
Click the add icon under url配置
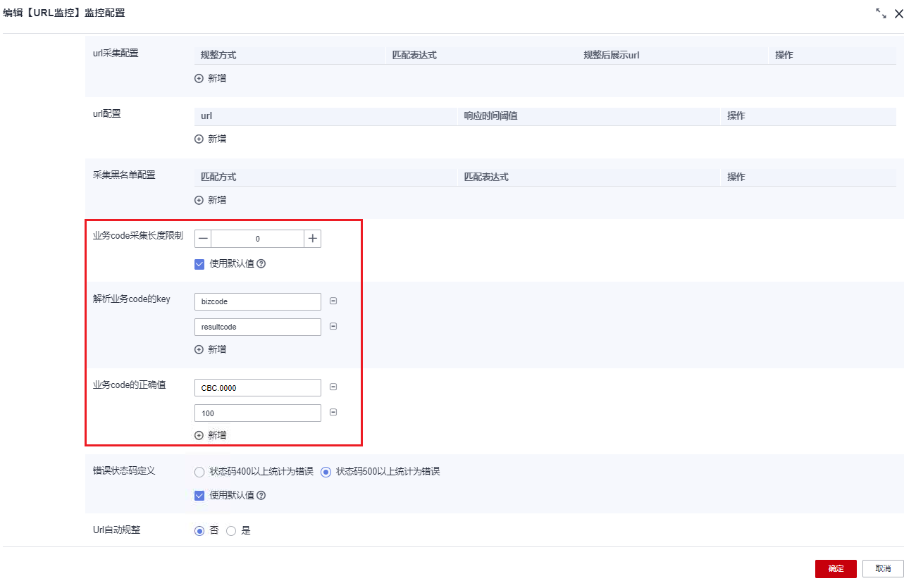[199, 139]
